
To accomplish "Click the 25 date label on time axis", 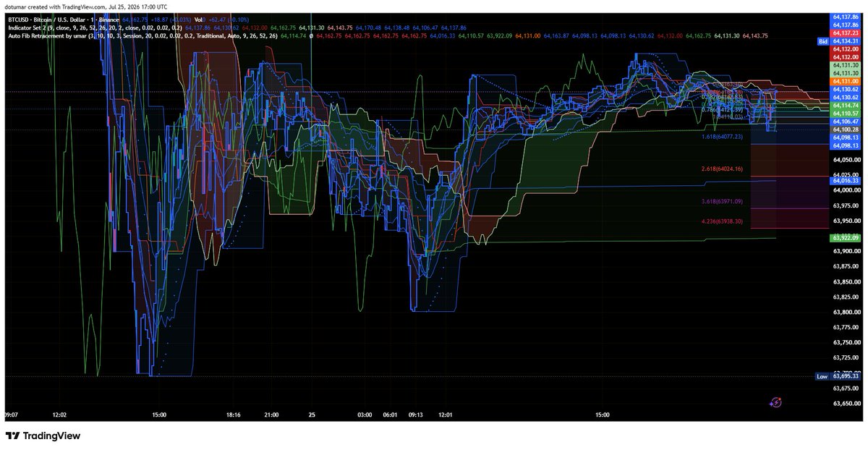I will pyautogui.click(x=312, y=415).
